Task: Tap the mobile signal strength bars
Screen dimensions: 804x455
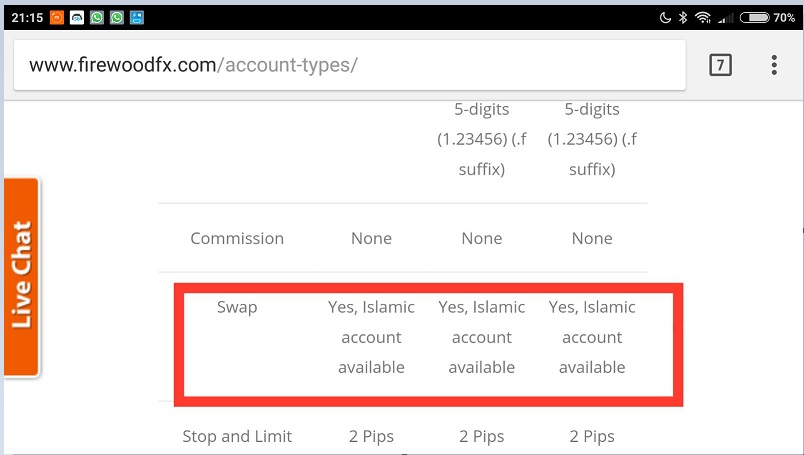Action: click(727, 17)
